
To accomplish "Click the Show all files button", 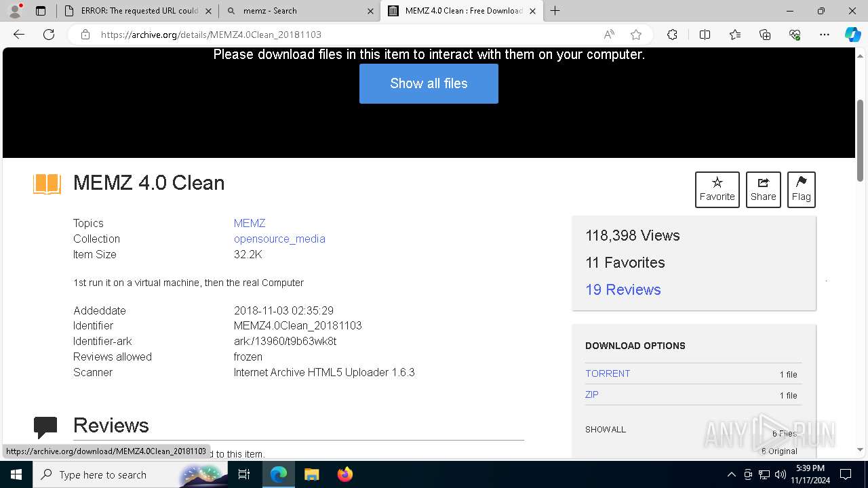I will 429,83.
